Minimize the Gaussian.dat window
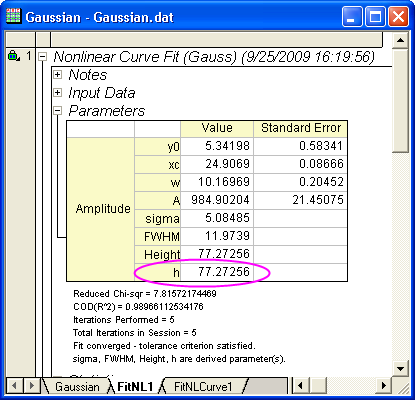The width and height of the screenshot is (415, 400). tap(352, 17)
